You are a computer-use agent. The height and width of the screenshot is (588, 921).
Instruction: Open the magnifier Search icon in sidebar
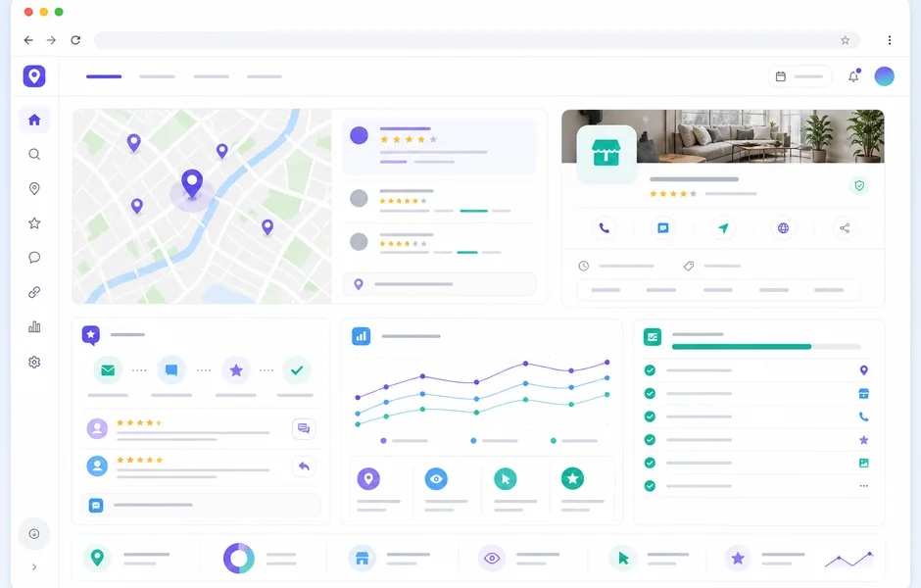pyautogui.click(x=34, y=155)
